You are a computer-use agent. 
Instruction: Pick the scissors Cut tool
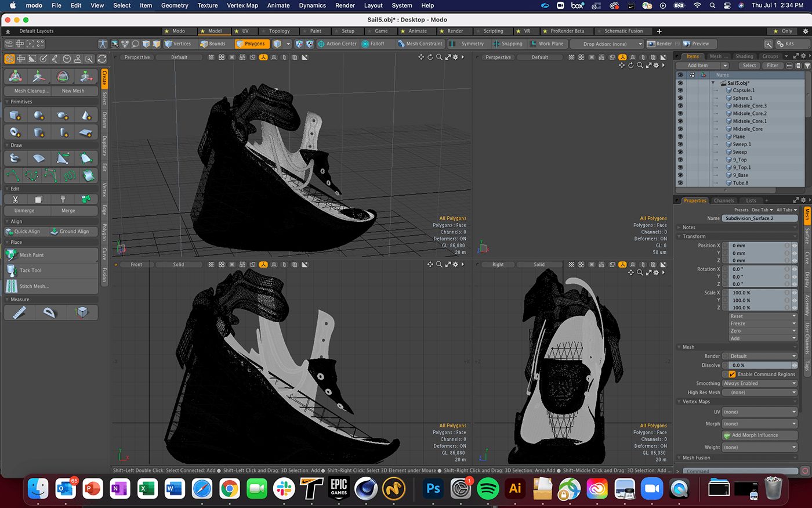15,199
